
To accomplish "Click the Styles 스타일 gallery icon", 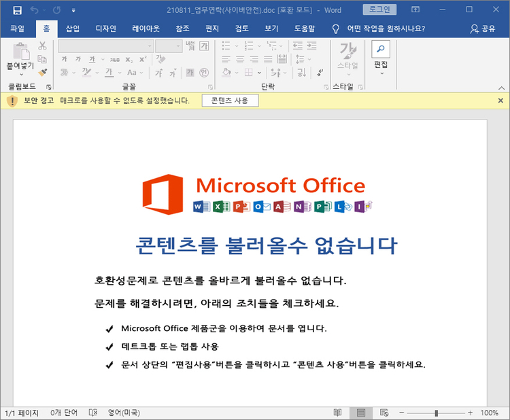I will [347, 51].
